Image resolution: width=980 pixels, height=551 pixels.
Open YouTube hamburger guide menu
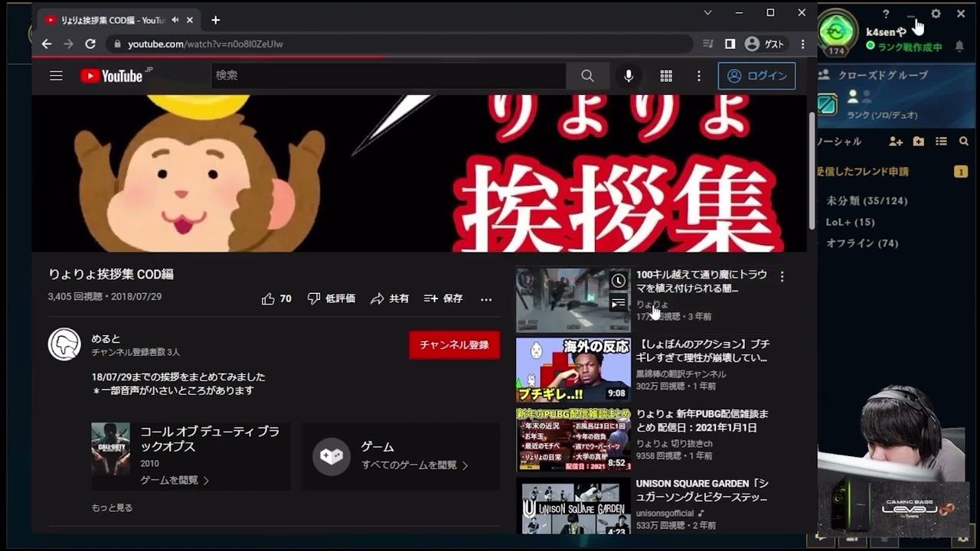coord(56,76)
